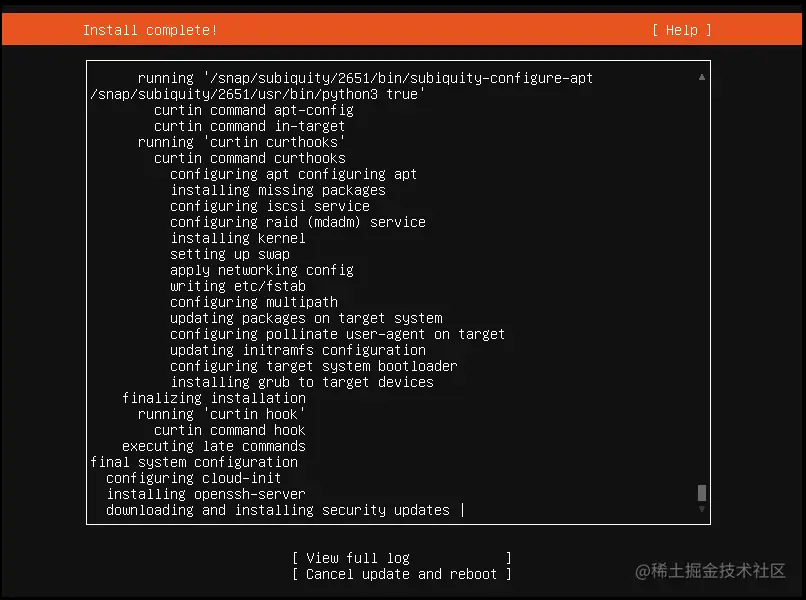Open the Help menu in header

pyautogui.click(x=681, y=30)
